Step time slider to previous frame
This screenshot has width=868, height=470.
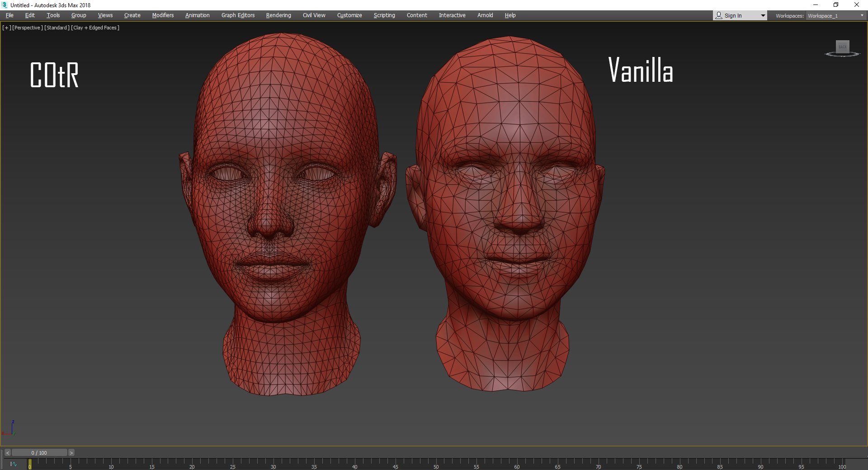point(7,453)
